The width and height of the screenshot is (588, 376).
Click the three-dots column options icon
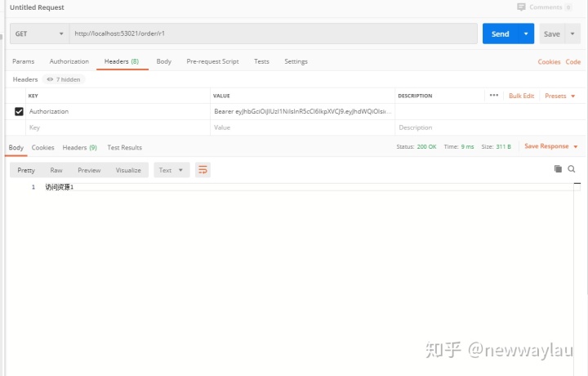click(x=494, y=96)
